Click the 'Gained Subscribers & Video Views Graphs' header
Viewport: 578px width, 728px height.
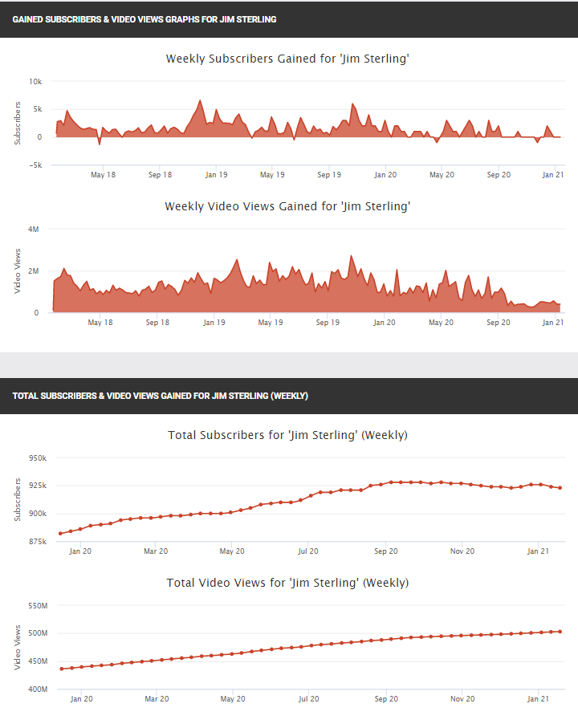click(144, 19)
